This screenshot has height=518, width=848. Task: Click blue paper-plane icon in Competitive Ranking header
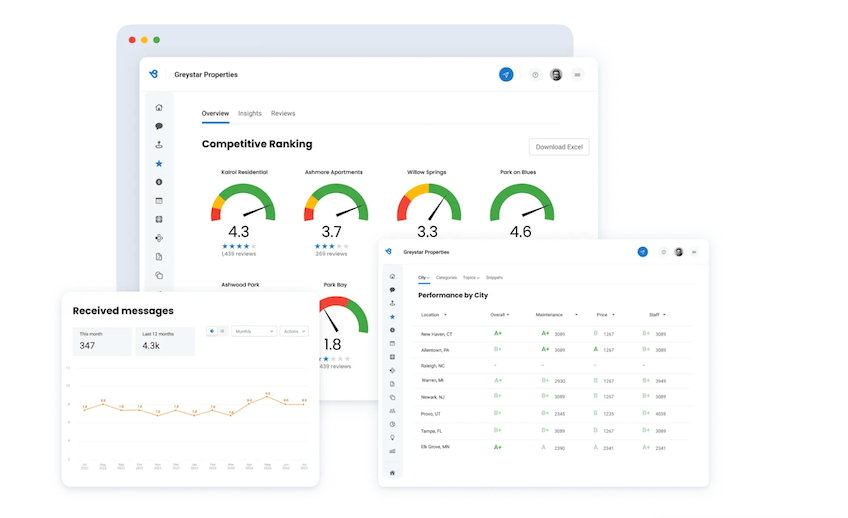tap(506, 75)
